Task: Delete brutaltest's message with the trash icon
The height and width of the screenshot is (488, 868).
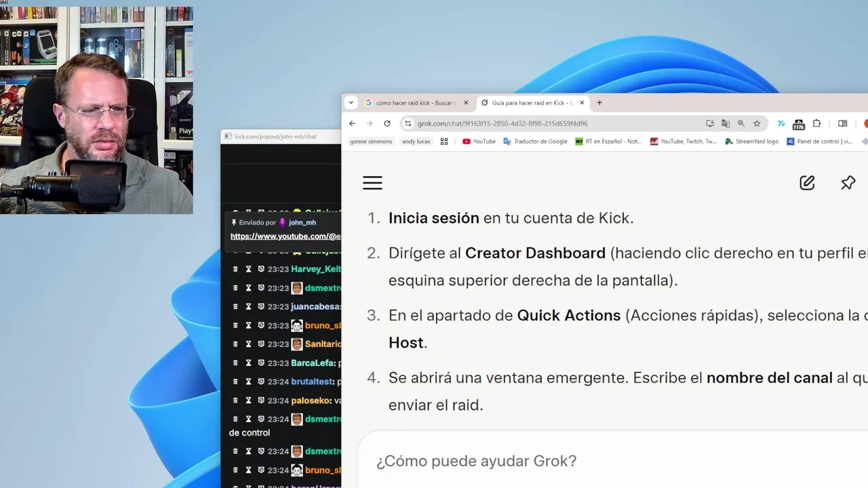Action: pyautogui.click(x=235, y=382)
